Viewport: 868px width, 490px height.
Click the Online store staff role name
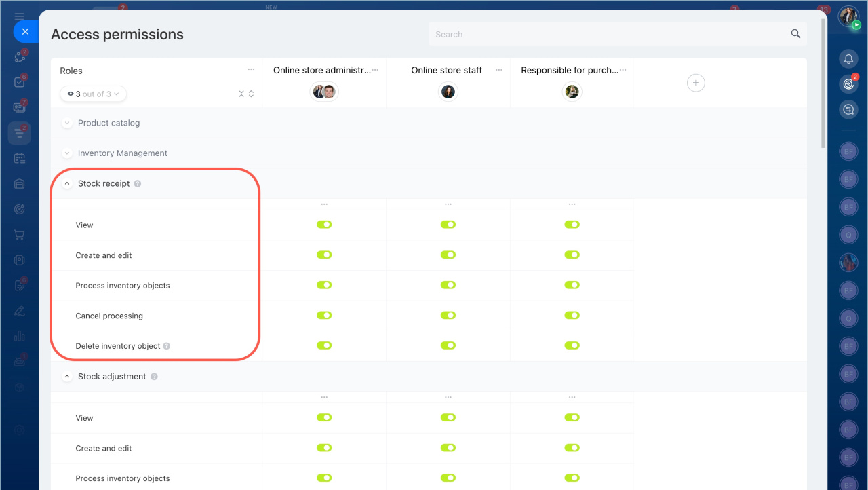point(447,70)
